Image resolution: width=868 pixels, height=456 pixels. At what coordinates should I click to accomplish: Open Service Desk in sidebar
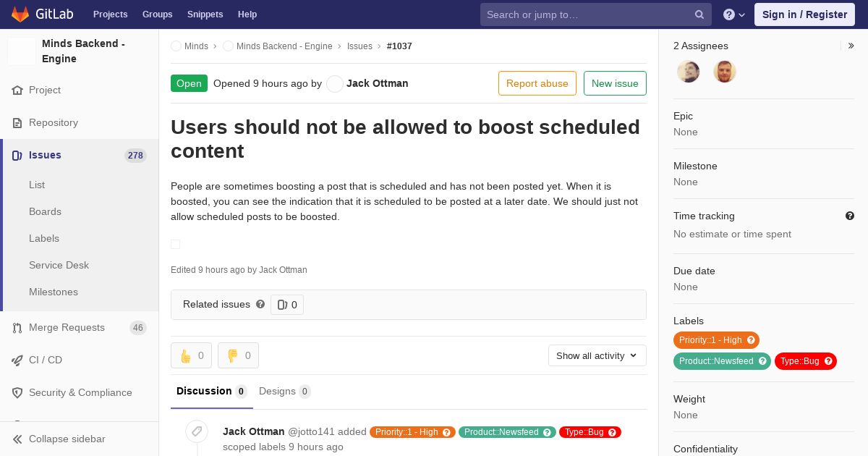click(59, 265)
